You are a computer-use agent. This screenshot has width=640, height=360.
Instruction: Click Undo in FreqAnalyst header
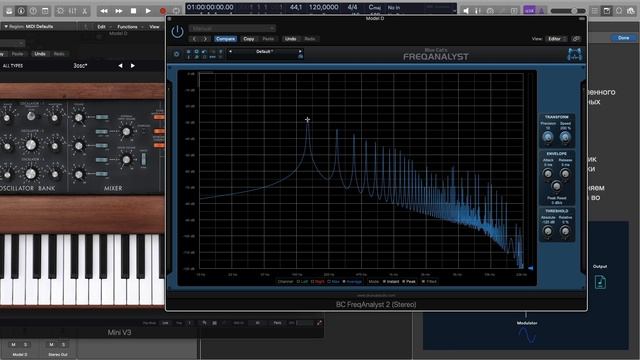[290, 39]
